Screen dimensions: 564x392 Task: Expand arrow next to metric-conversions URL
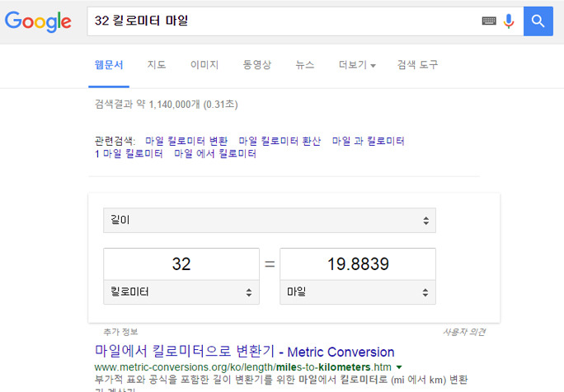tap(399, 367)
